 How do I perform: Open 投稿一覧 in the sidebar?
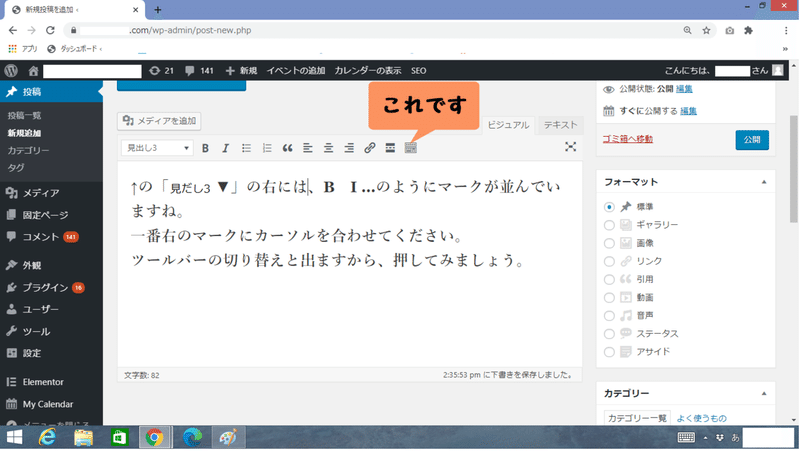pos(24,116)
